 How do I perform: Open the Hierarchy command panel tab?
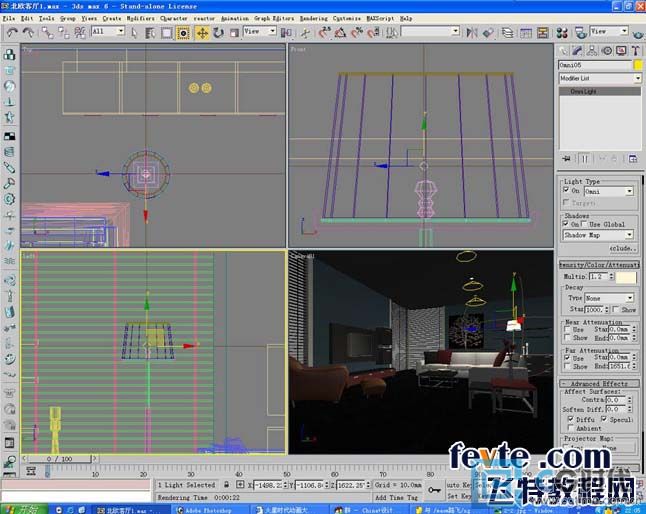point(592,51)
